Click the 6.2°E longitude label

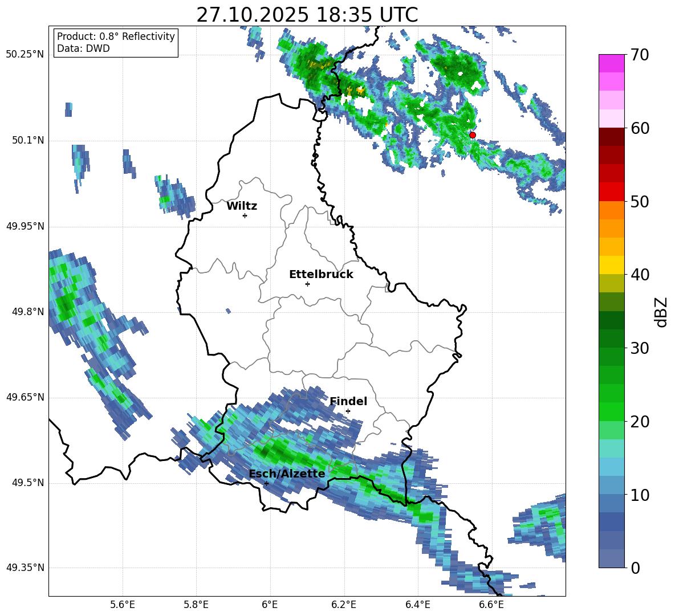pos(344,605)
